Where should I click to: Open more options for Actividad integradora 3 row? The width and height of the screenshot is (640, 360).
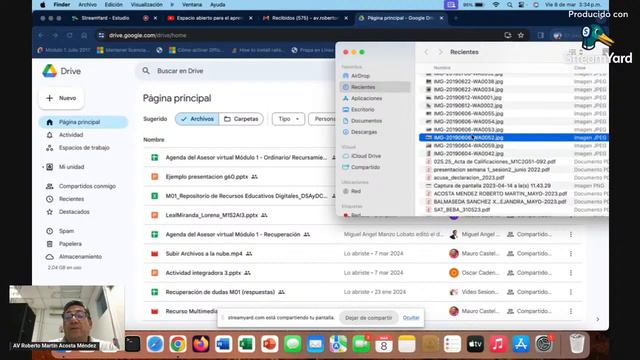click(x=571, y=273)
